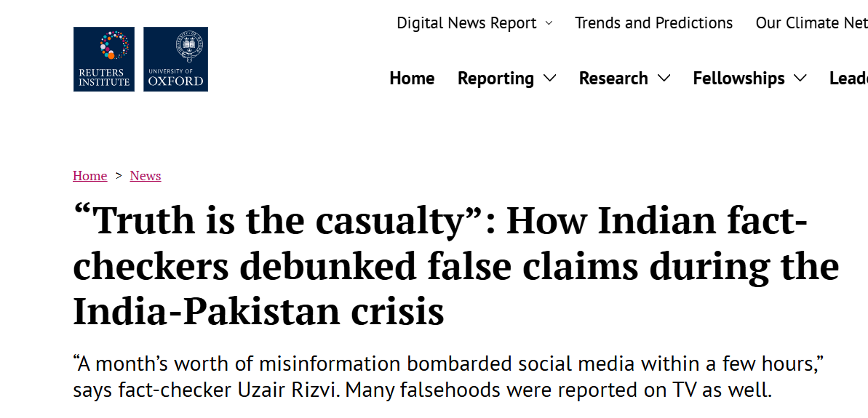Click the Home breadcrumb link
The image size is (868, 418).
click(x=89, y=176)
